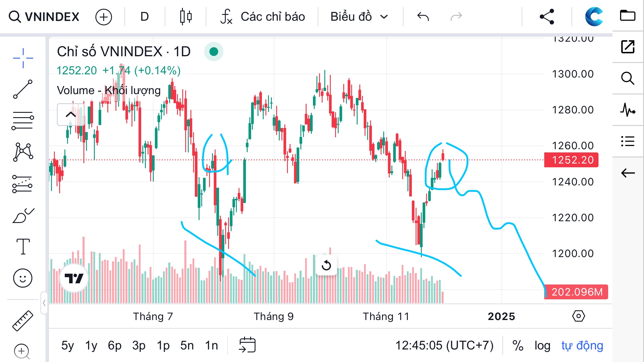Viewport: 644px width, 362px height.
Task: Toggle logarithmic scale with log
Action: click(x=542, y=346)
